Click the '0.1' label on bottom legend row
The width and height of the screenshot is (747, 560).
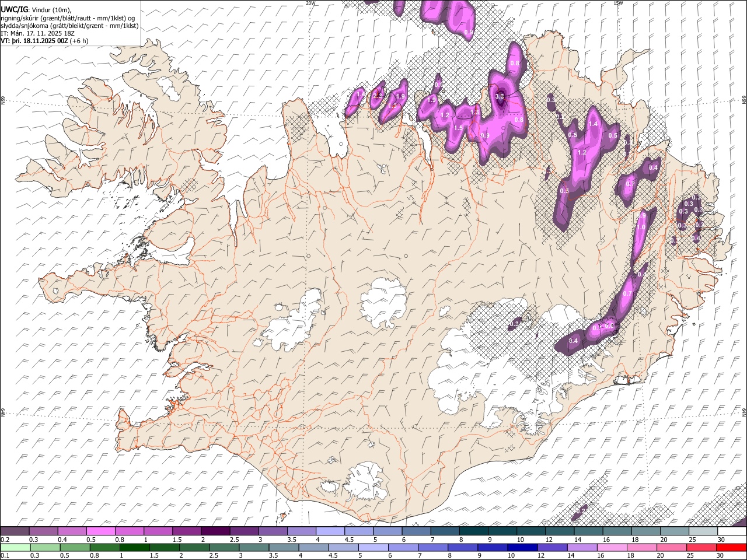click(x=5, y=555)
